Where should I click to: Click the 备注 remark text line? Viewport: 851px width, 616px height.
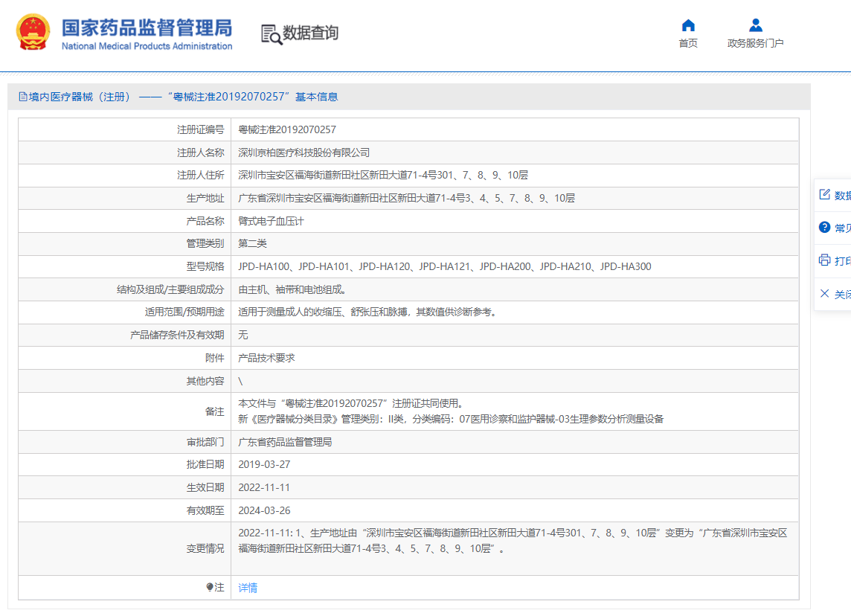point(451,411)
